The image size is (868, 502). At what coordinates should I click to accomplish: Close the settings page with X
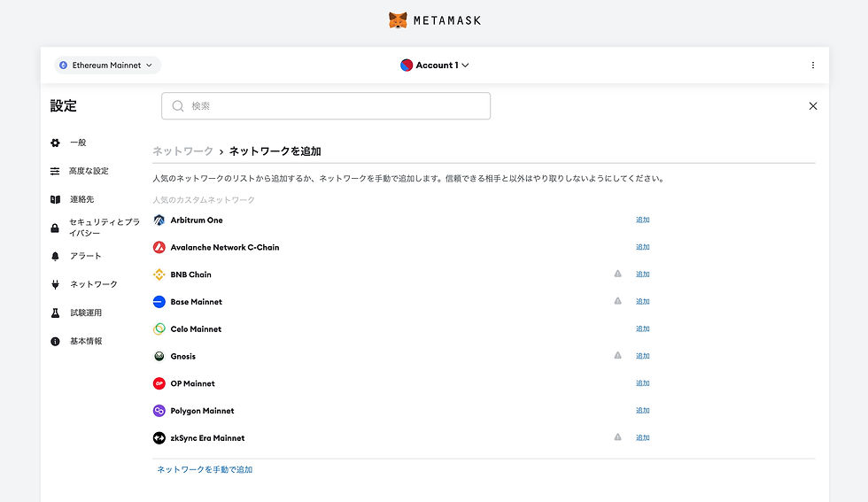(x=813, y=105)
